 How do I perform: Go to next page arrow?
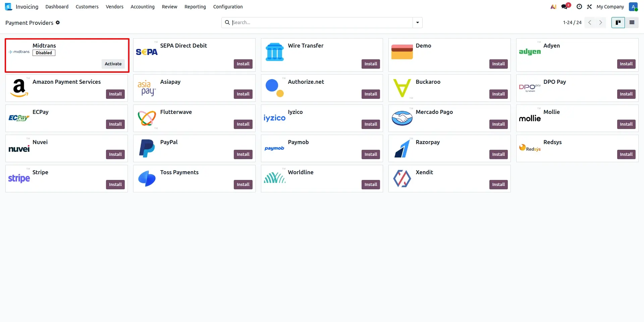coord(600,22)
